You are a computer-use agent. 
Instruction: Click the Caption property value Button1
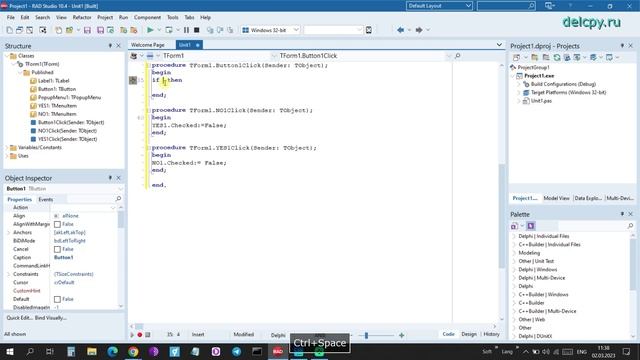(x=64, y=258)
